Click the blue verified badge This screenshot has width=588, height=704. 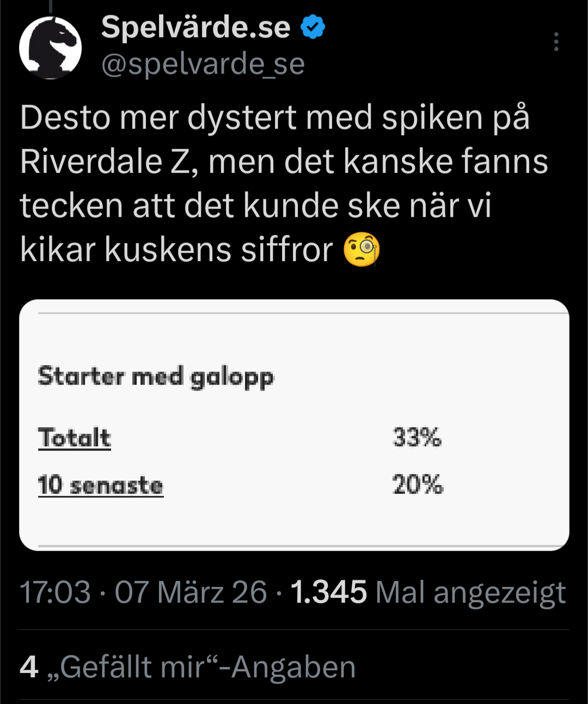coord(313,27)
